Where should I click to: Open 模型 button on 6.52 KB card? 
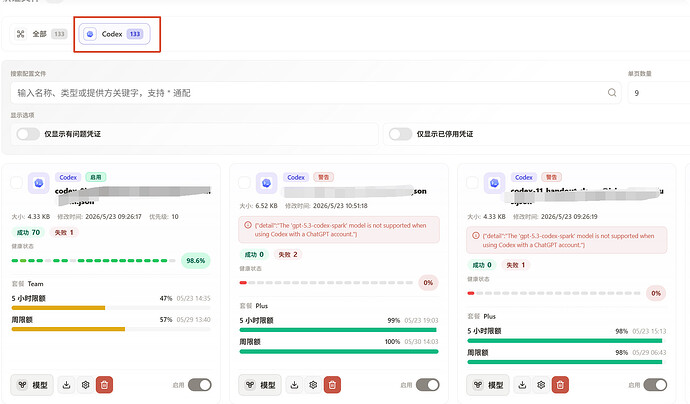pyautogui.click(x=260, y=385)
